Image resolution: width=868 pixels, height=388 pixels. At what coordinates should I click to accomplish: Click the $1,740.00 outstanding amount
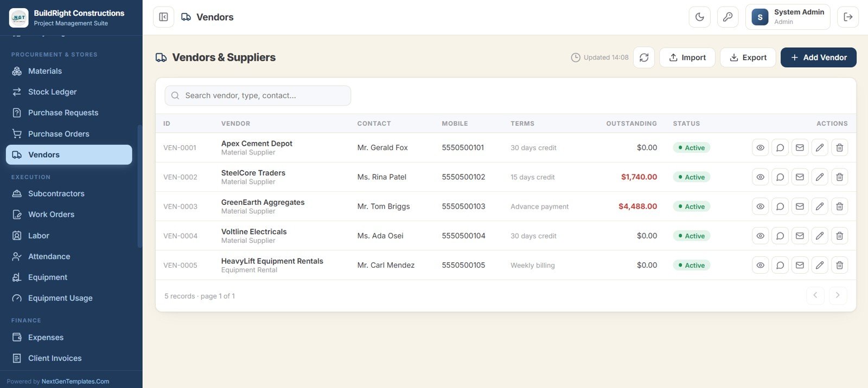pos(639,177)
